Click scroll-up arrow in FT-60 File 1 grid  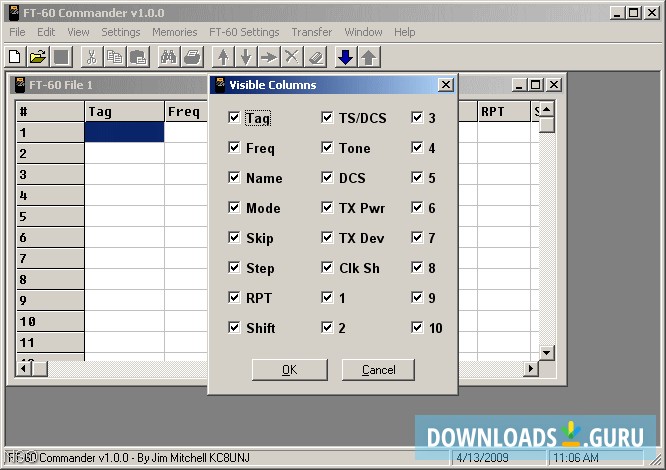tap(547, 110)
